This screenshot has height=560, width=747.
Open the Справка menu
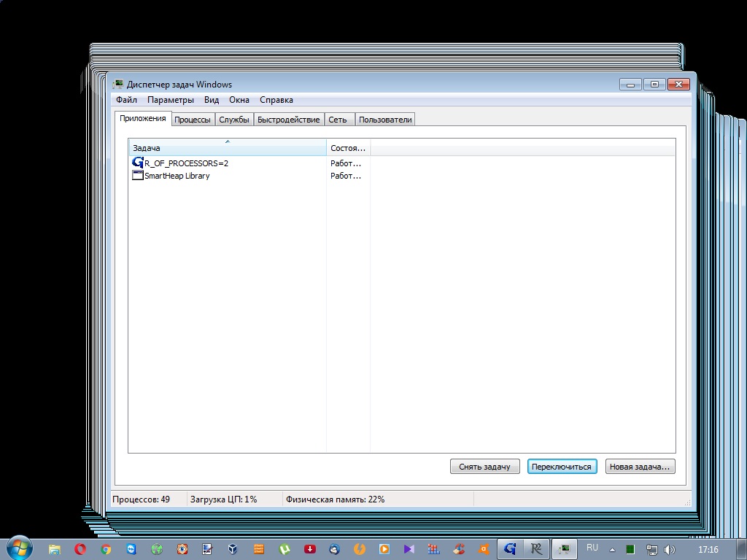click(276, 100)
